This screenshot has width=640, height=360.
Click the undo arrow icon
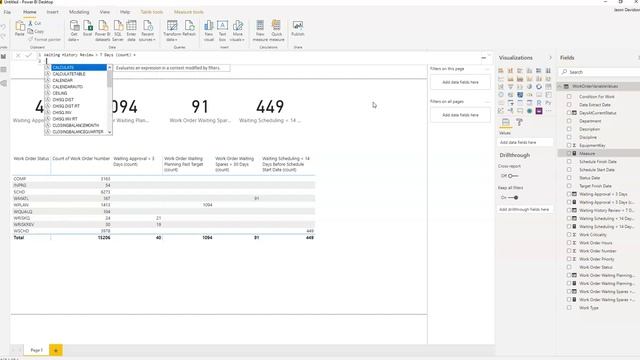[3, 27]
